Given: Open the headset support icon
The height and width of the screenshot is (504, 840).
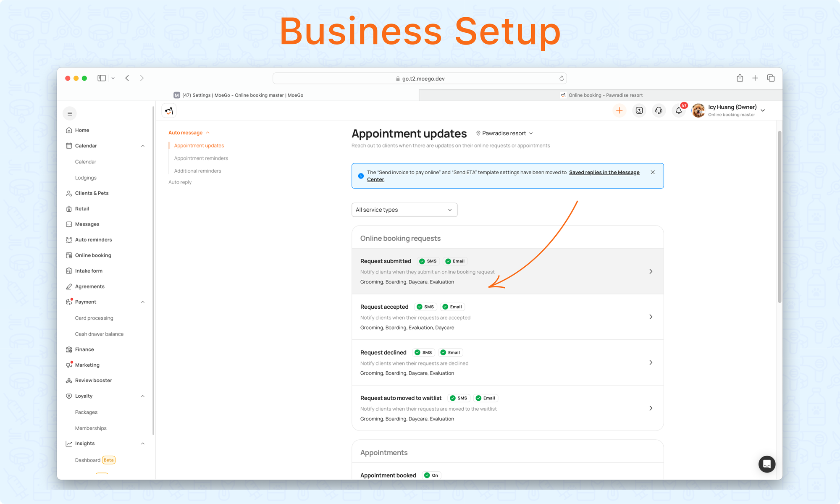Looking at the screenshot, I should (659, 110).
